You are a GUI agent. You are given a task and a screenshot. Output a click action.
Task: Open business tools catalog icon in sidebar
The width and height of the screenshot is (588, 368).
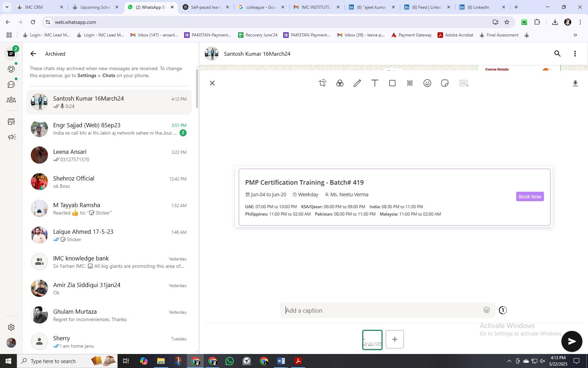(11, 122)
